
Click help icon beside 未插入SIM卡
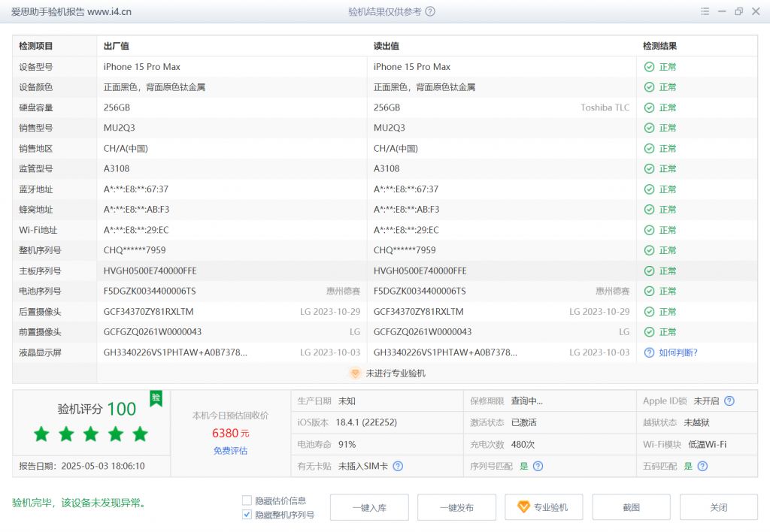point(398,466)
